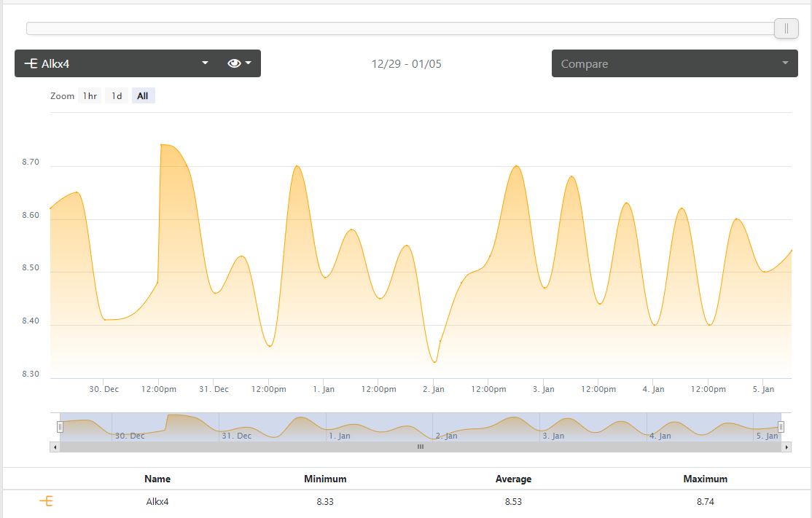
Task: Click the navigator scrollbar center grip
Action: 421,447
